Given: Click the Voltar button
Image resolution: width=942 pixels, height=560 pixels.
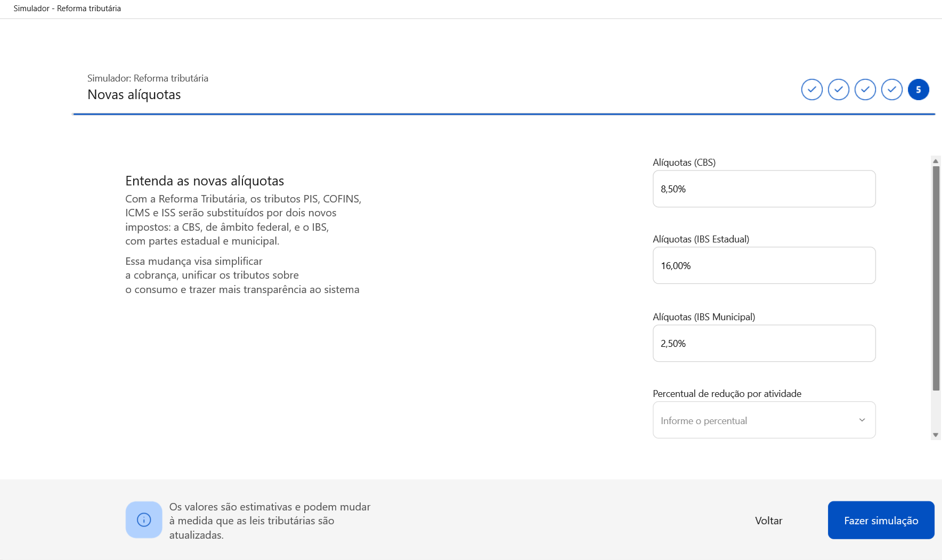Looking at the screenshot, I should [768, 521].
